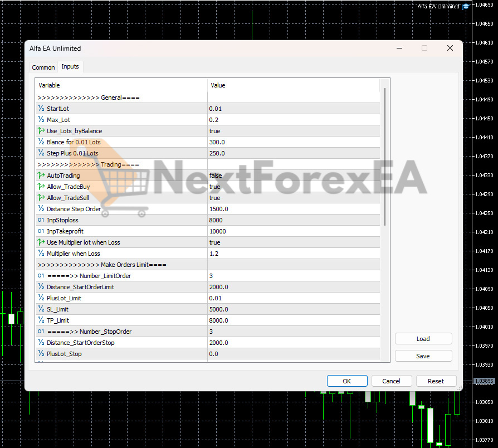
Task: Click the Number_LimitOrder integer icon
Action: click(41, 276)
